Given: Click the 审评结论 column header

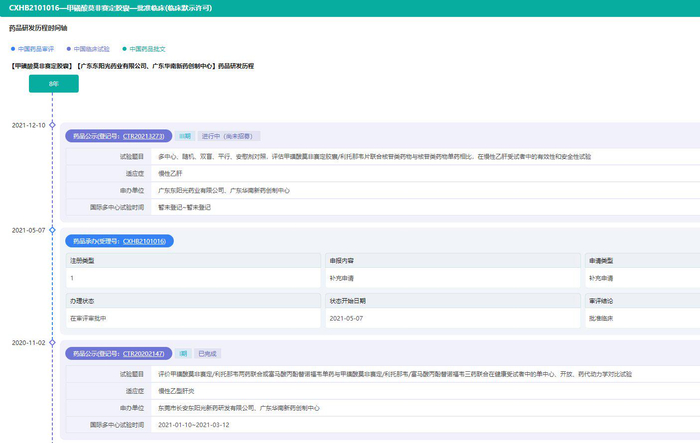Looking at the screenshot, I should coord(643,301).
